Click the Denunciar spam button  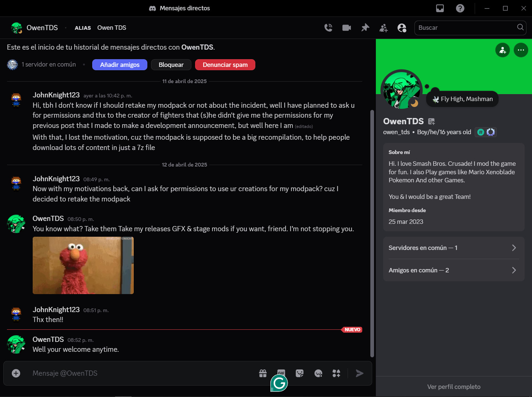point(225,65)
